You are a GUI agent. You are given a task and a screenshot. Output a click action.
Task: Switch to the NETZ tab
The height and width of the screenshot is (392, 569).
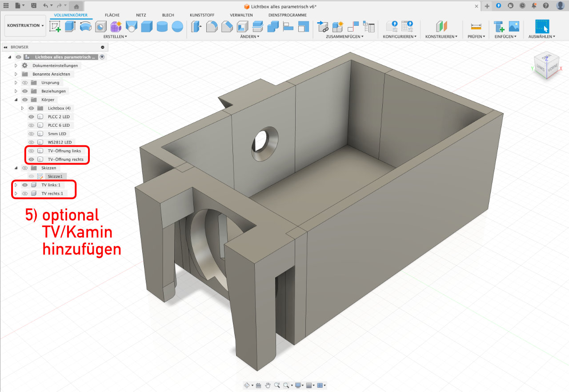click(141, 15)
